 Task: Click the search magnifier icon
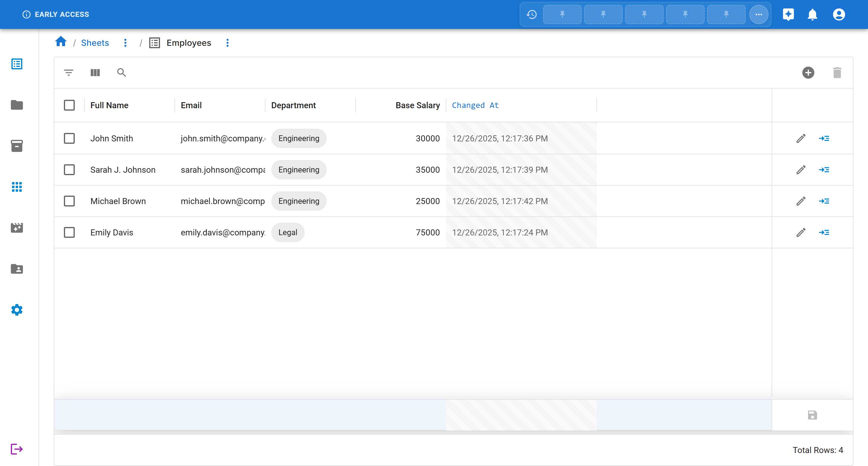coord(121,72)
